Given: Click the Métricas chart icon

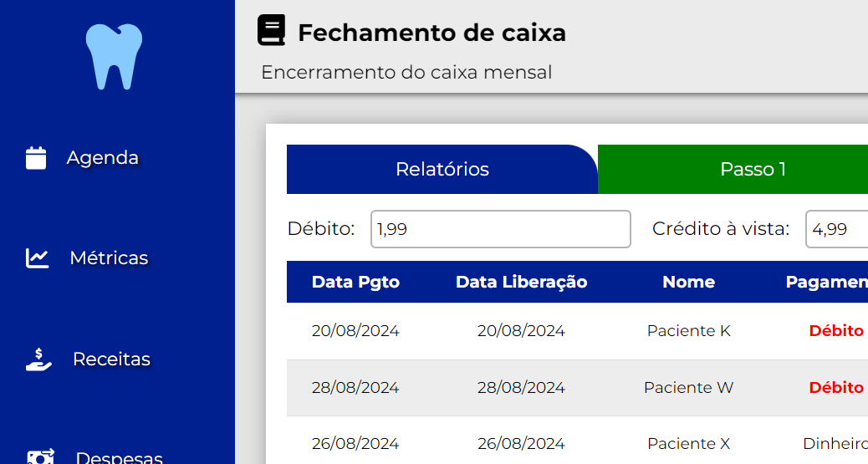Looking at the screenshot, I should point(38,258).
